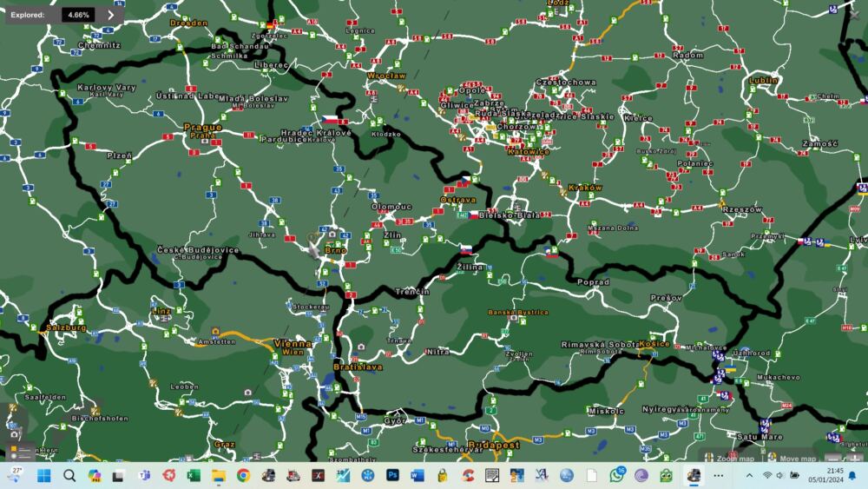Click the Czech flag border marker near Kłodzko
The image size is (868, 489).
pos(331,119)
